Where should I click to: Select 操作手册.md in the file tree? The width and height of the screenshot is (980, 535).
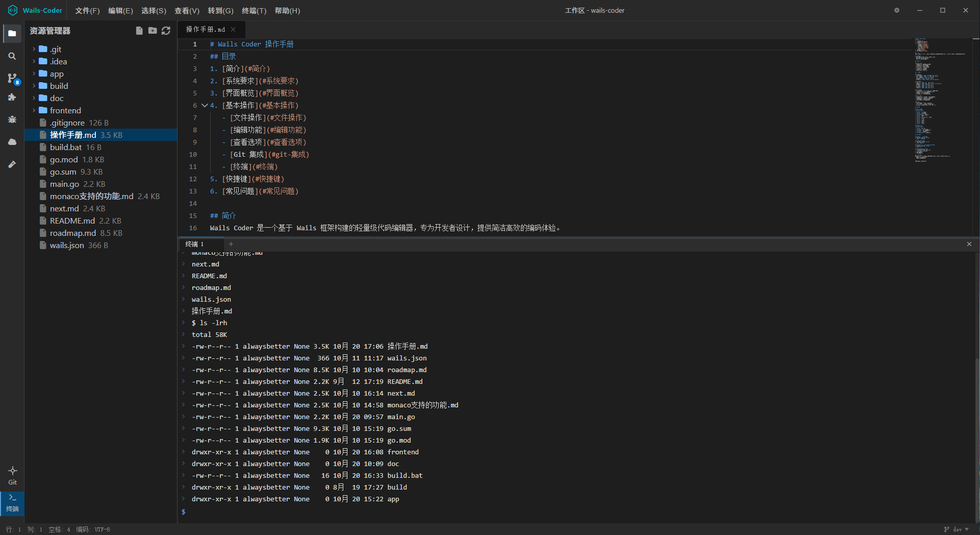100,135
